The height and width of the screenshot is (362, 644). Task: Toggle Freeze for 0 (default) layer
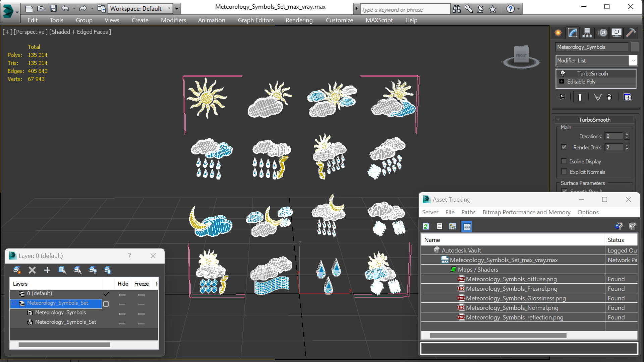[141, 294]
